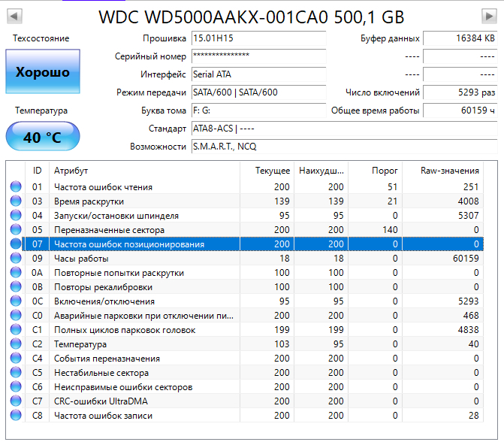
Task: Click threshold value 140 in row 05
Action: pos(390,229)
